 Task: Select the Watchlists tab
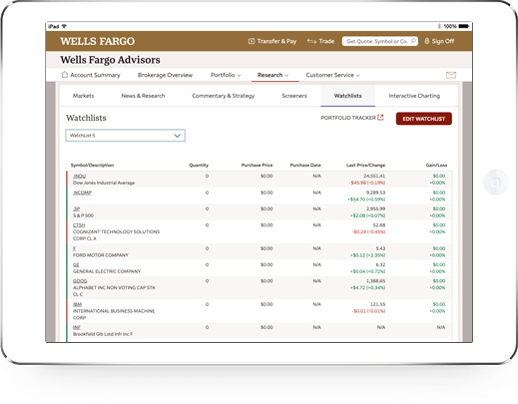coord(348,96)
